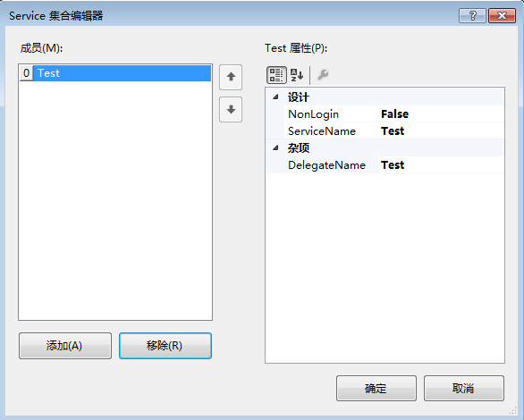Edit the DelegateName value field
The width and height of the screenshot is (524, 420).
click(441, 165)
